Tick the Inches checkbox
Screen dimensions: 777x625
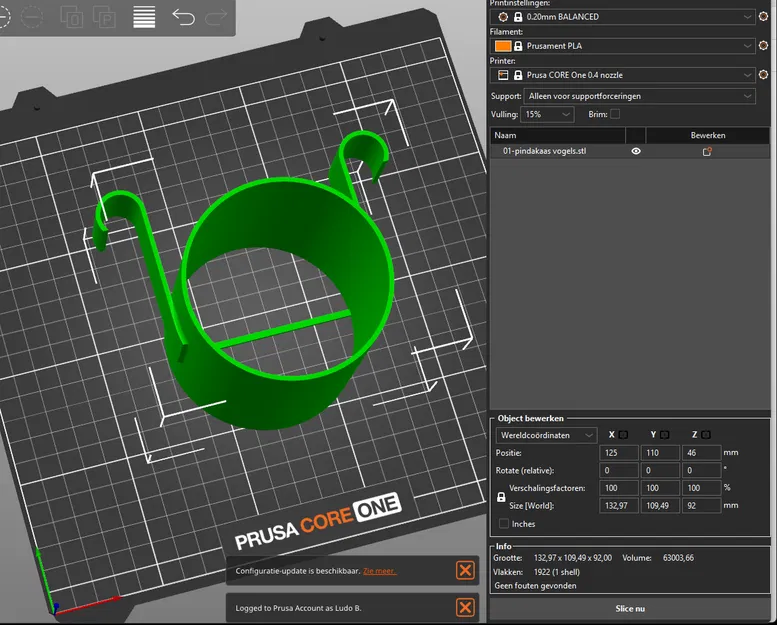point(504,523)
